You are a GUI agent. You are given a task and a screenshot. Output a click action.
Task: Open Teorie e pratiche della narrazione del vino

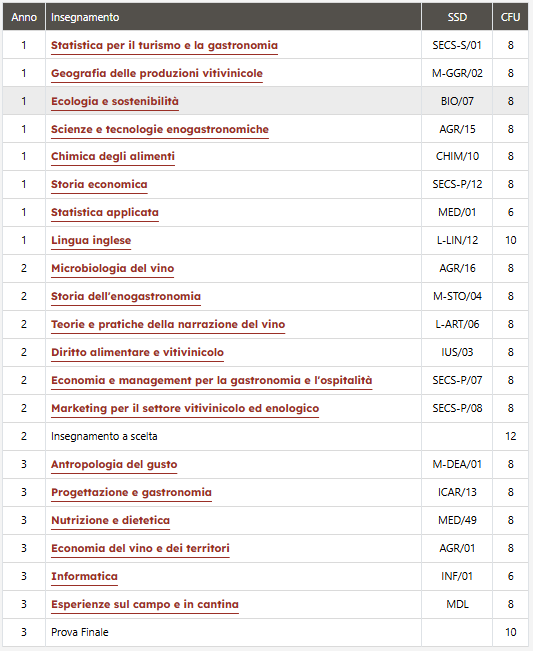[168, 324]
